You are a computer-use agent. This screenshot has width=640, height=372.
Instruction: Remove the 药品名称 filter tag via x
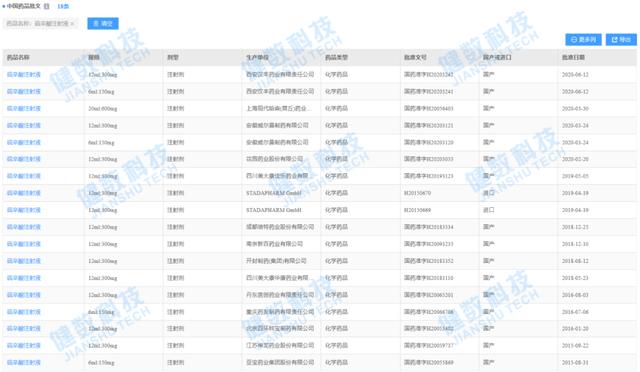[72, 24]
